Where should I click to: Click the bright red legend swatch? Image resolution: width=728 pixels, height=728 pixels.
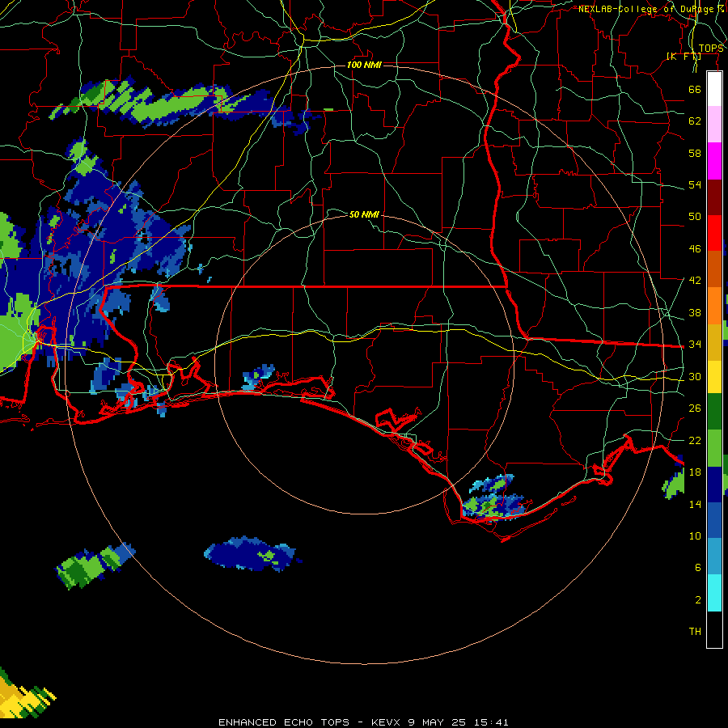714,233
